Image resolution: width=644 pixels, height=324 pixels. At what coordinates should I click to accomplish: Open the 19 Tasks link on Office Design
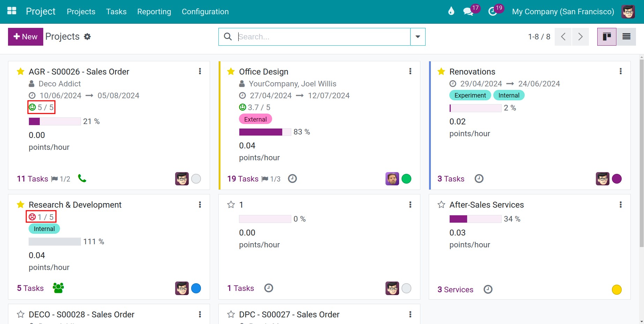[x=243, y=179]
